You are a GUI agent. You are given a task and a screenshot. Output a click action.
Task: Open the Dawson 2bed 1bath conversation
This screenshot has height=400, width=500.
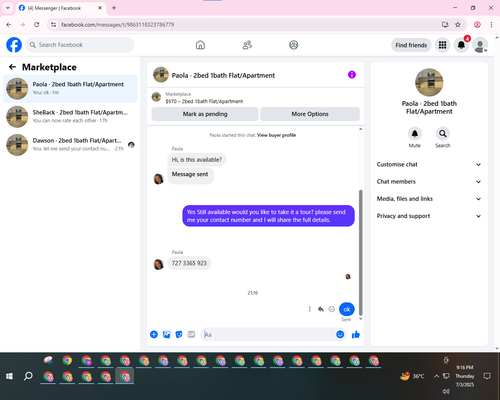70,145
